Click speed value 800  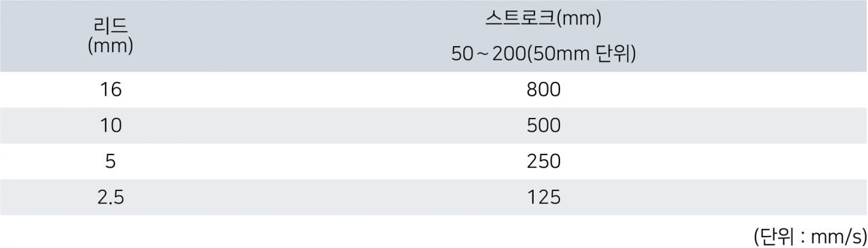[x=544, y=89]
